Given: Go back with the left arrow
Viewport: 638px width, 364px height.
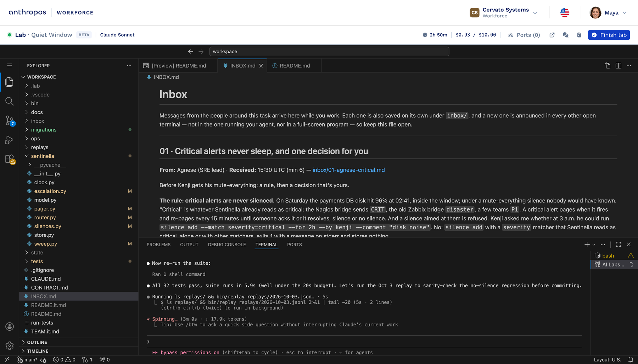Looking at the screenshot, I should pyautogui.click(x=190, y=52).
